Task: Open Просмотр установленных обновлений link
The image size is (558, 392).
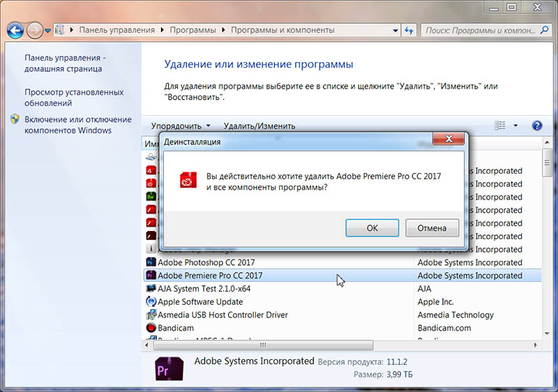Action: click(74, 98)
